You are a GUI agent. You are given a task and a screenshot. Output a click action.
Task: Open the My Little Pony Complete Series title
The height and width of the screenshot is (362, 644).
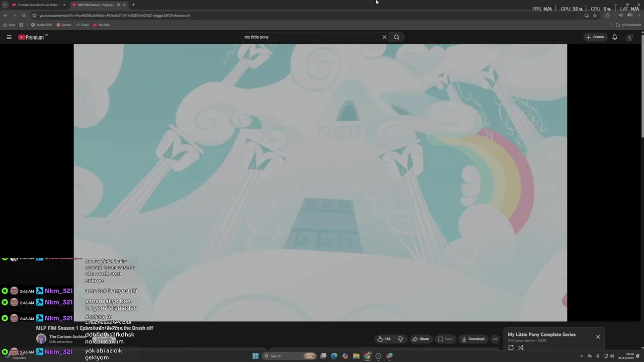[541, 334]
